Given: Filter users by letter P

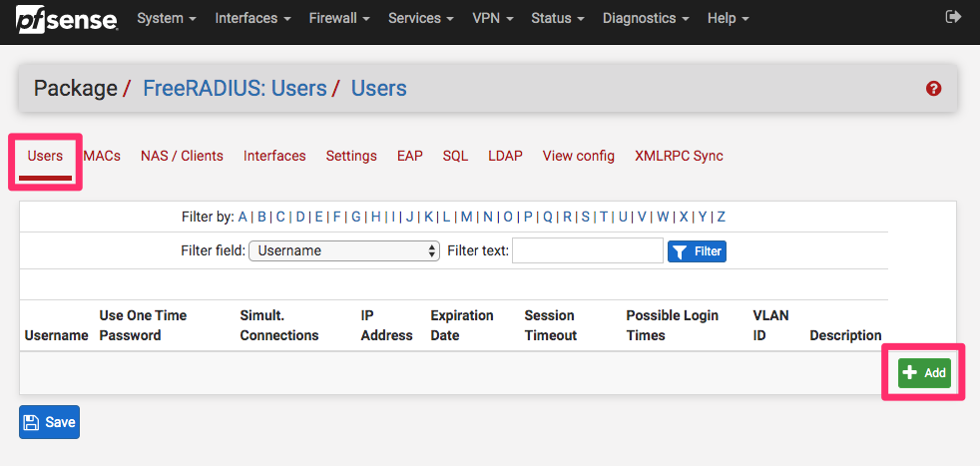Looking at the screenshot, I should [528, 218].
